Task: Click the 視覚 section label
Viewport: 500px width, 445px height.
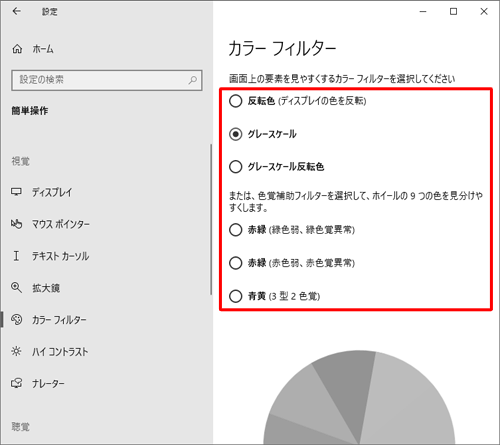Action: (21, 161)
